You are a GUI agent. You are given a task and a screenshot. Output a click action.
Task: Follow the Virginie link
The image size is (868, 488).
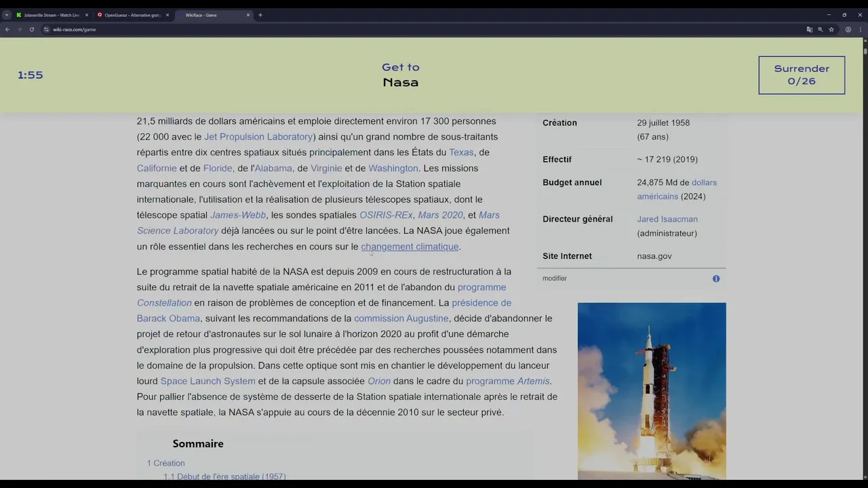[x=326, y=168]
